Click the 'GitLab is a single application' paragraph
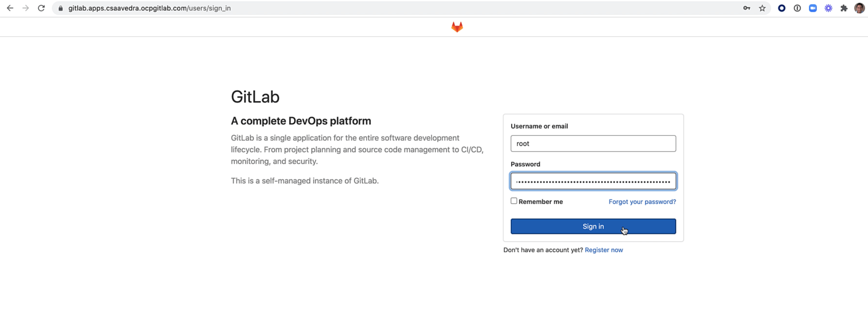 (357, 150)
